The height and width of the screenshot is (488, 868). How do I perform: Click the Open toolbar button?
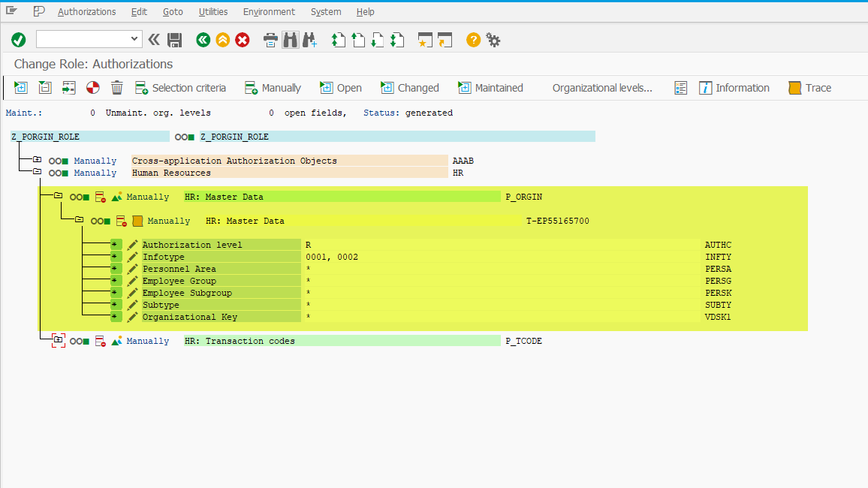pyautogui.click(x=340, y=88)
